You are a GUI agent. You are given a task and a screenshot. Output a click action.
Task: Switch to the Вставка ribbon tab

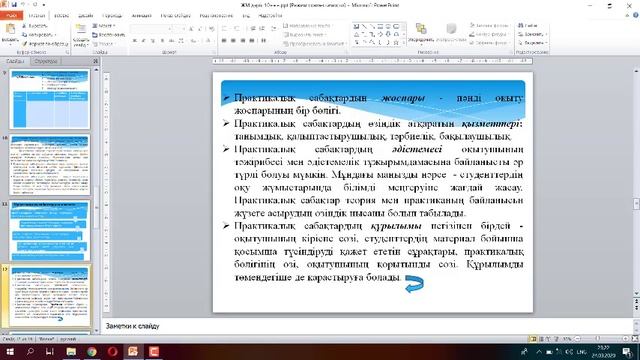(62, 16)
